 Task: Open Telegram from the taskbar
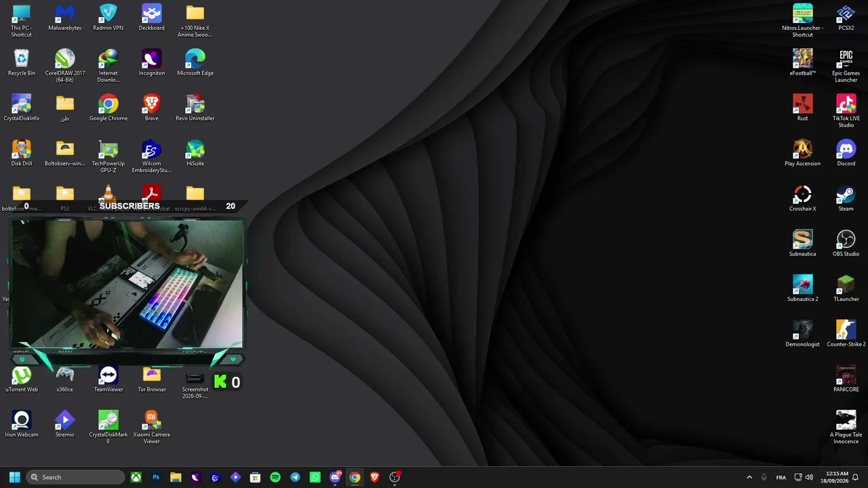pyautogui.click(x=295, y=477)
